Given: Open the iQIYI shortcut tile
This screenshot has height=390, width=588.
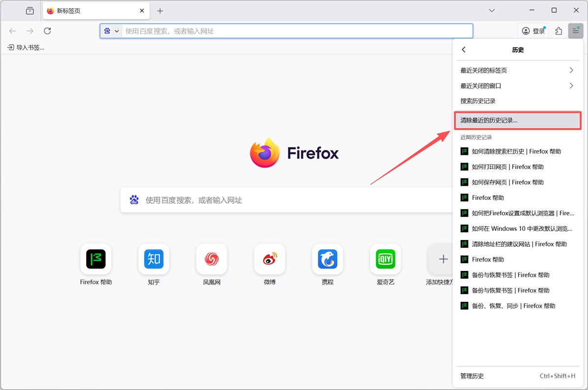Looking at the screenshot, I should [385, 259].
